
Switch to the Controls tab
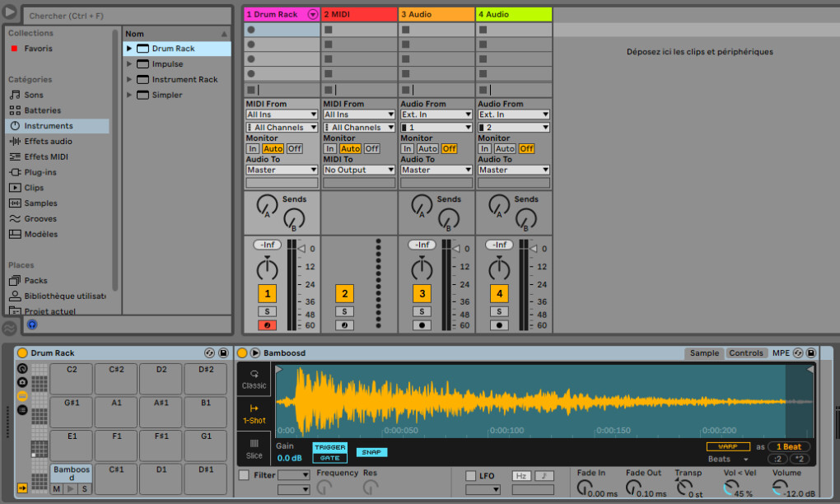pyautogui.click(x=746, y=353)
